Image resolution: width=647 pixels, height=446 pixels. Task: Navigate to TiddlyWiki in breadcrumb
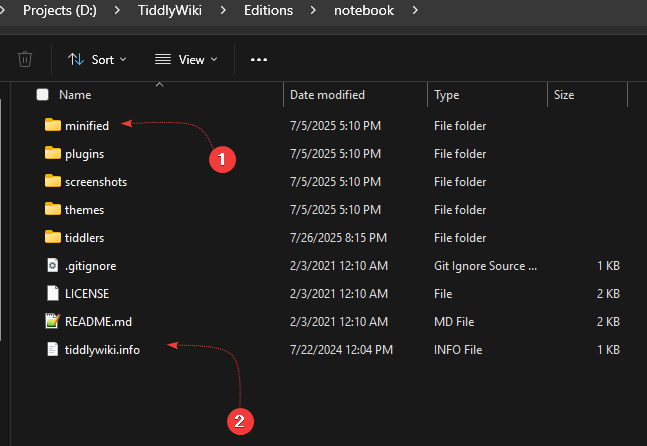(170, 10)
